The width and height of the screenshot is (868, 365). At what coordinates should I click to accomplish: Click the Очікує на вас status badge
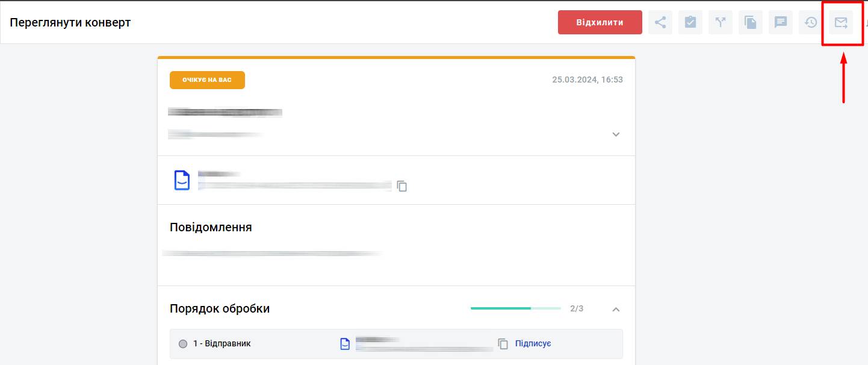[207, 80]
